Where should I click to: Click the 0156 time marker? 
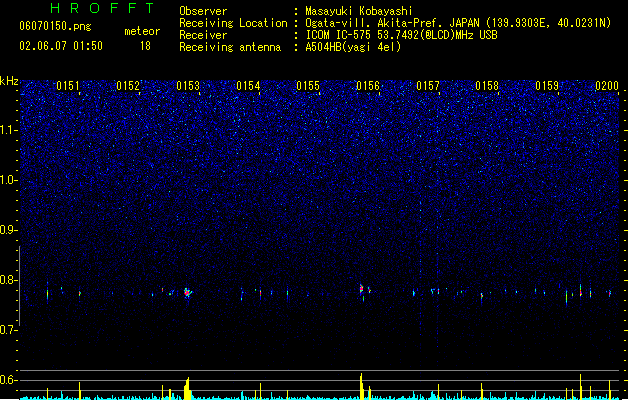coord(368,86)
